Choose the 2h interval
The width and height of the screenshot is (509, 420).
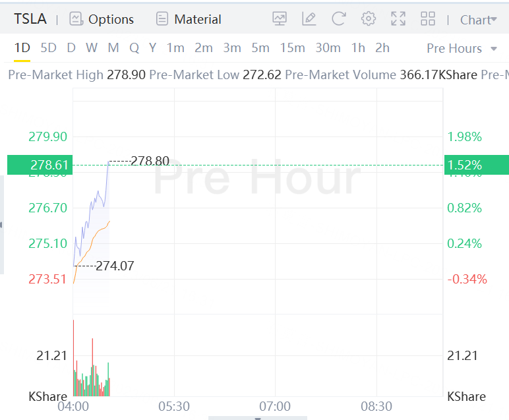(x=382, y=47)
